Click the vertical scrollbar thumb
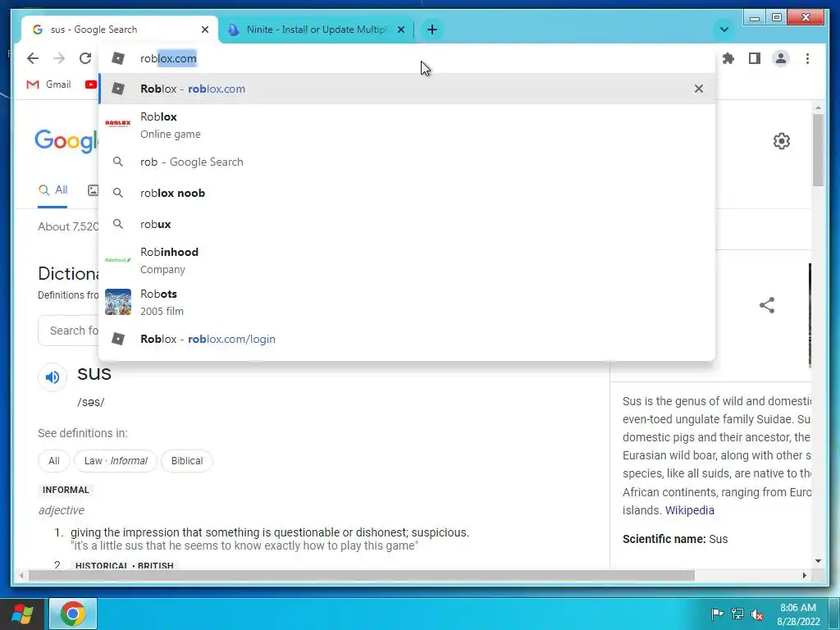Screen dimensions: 840x630 pos(818,150)
